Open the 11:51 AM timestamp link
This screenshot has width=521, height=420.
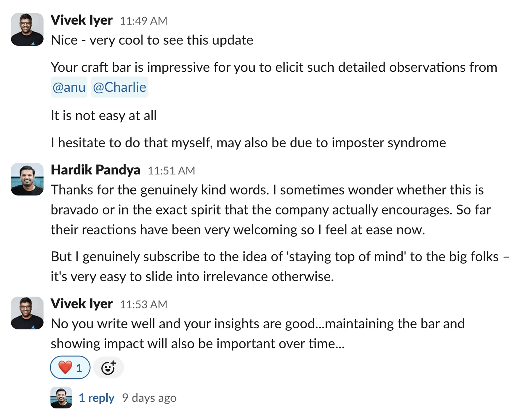(171, 171)
